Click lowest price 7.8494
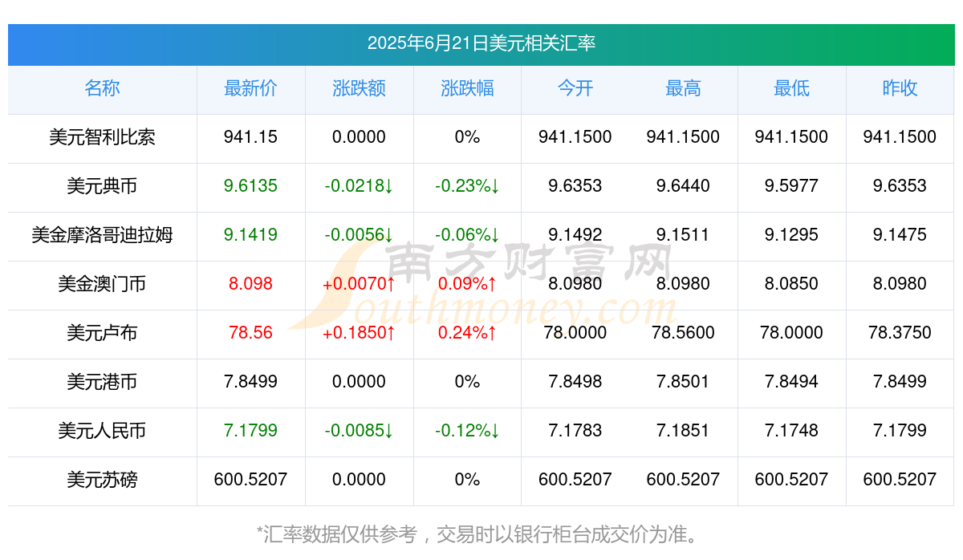 (791, 382)
